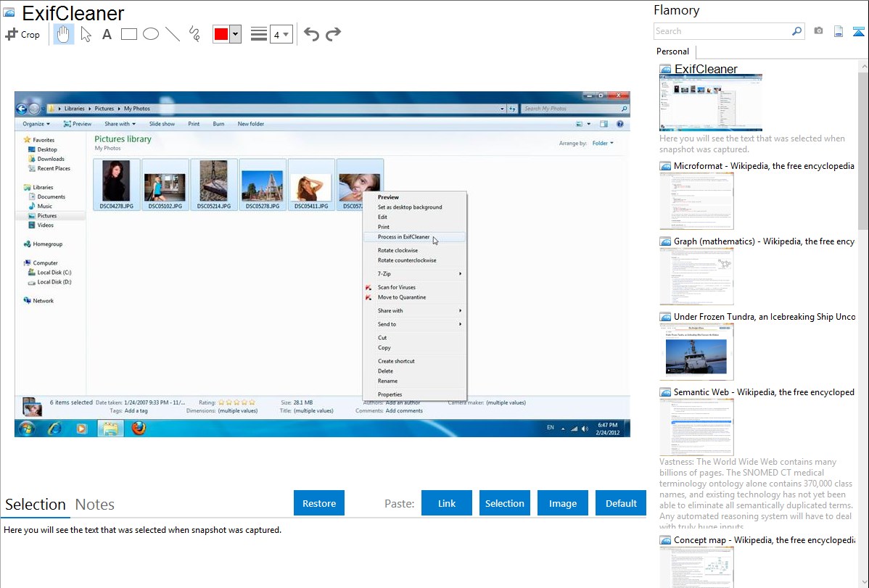
Task: Open the ExifCleaner snapshot thumbnail in sidebar
Action: point(710,102)
